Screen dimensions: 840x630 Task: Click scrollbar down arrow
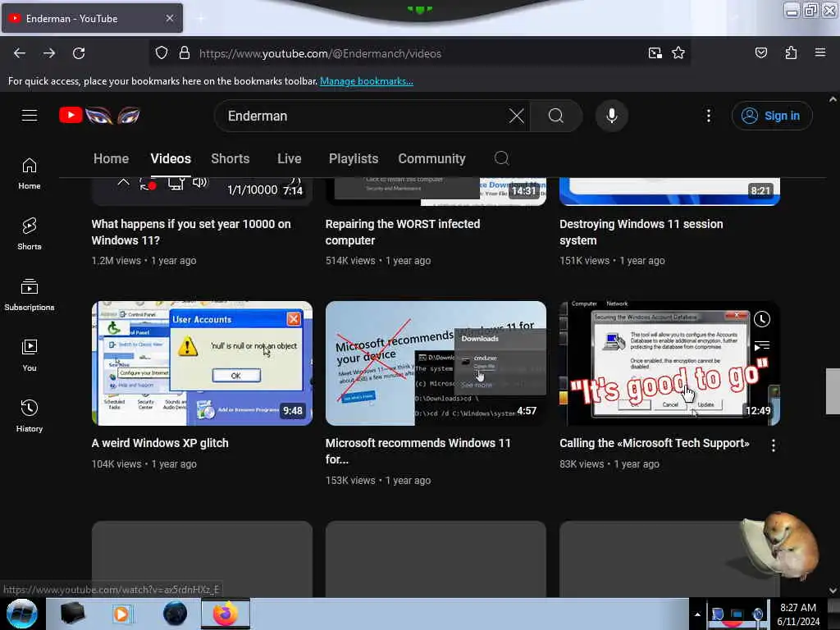pyautogui.click(x=833, y=591)
